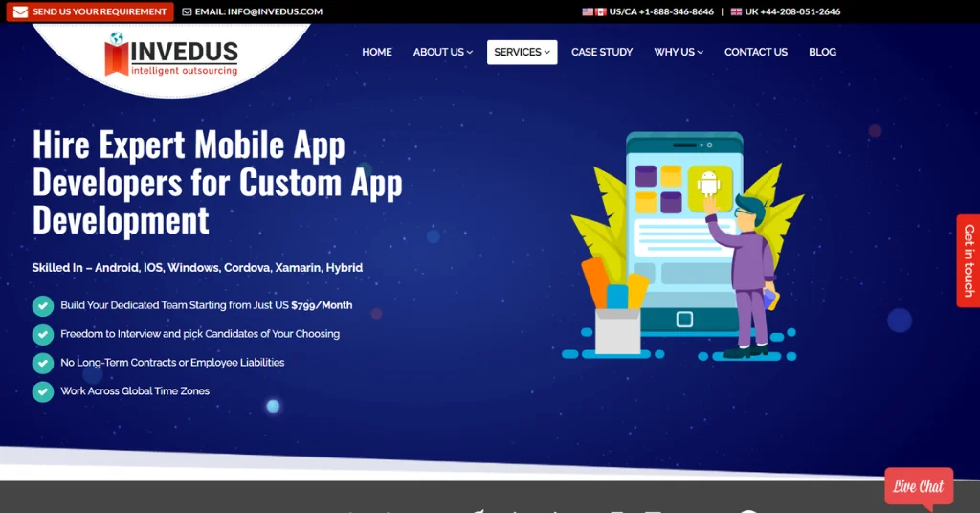The width and height of the screenshot is (980, 513).
Task: Expand the About Us dropdown menu
Action: [x=442, y=52]
